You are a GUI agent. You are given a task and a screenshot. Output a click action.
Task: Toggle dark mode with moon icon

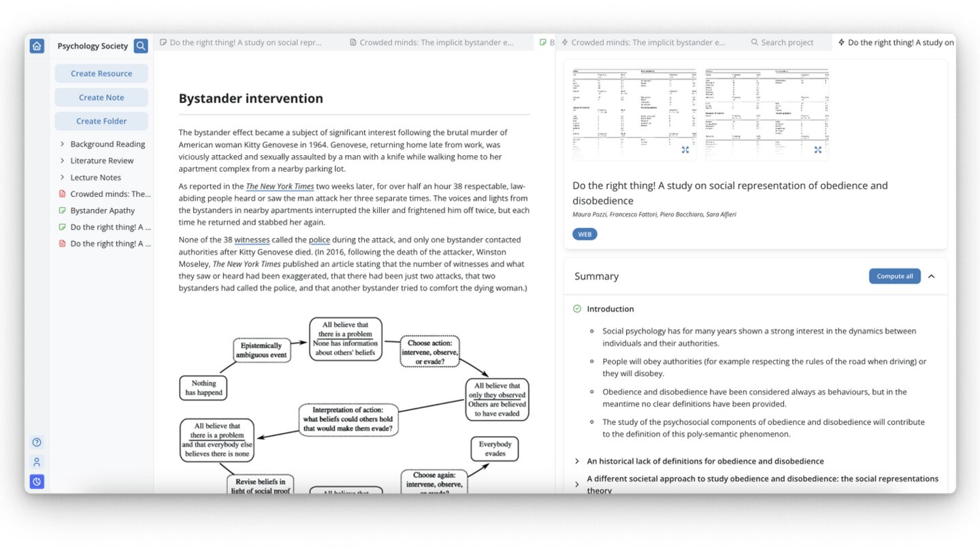(x=37, y=482)
